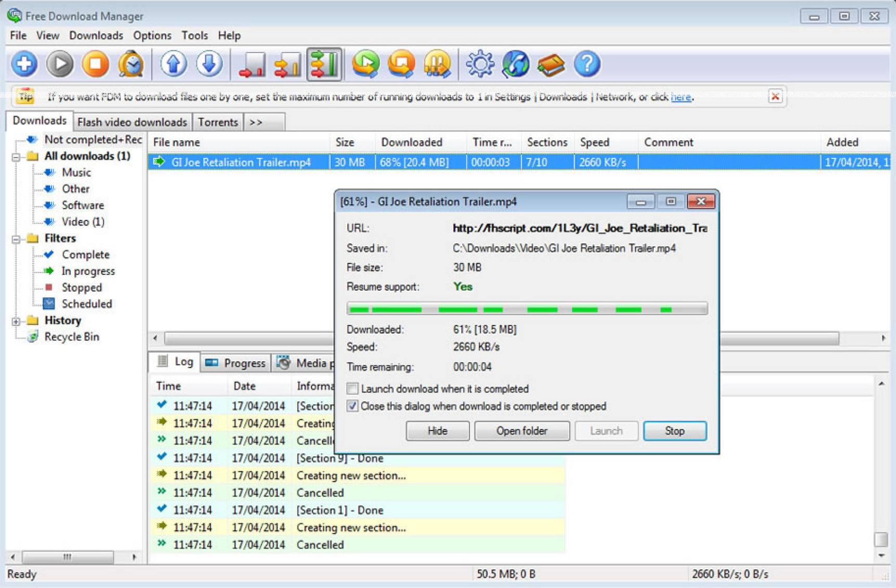Click the orange Stop download icon

pyautogui.click(x=95, y=64)
